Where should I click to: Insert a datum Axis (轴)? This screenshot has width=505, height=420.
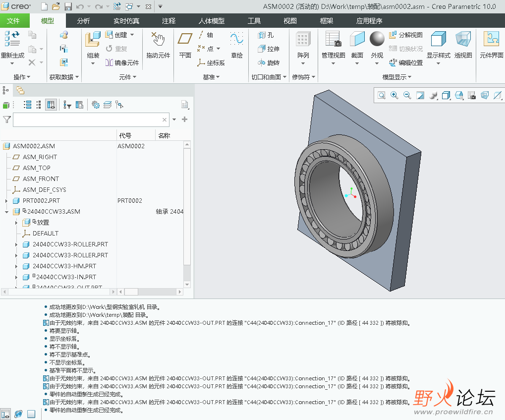[x=206, y=35]
